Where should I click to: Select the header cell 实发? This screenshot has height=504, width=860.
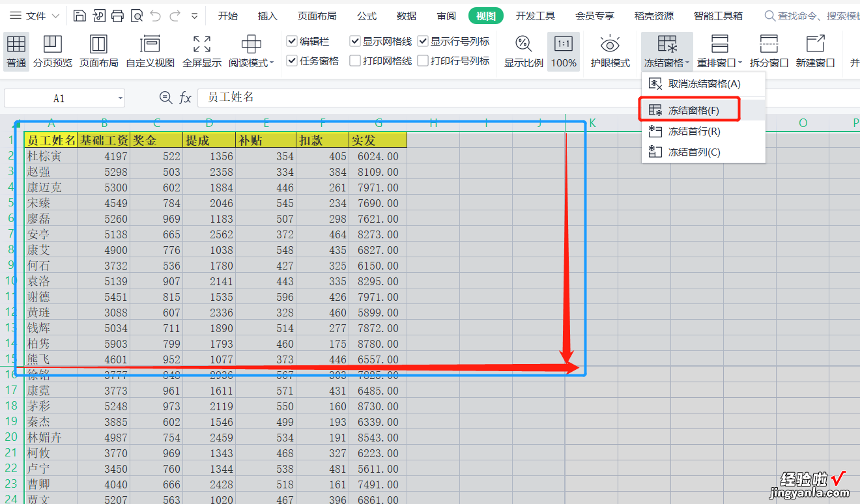378,140
